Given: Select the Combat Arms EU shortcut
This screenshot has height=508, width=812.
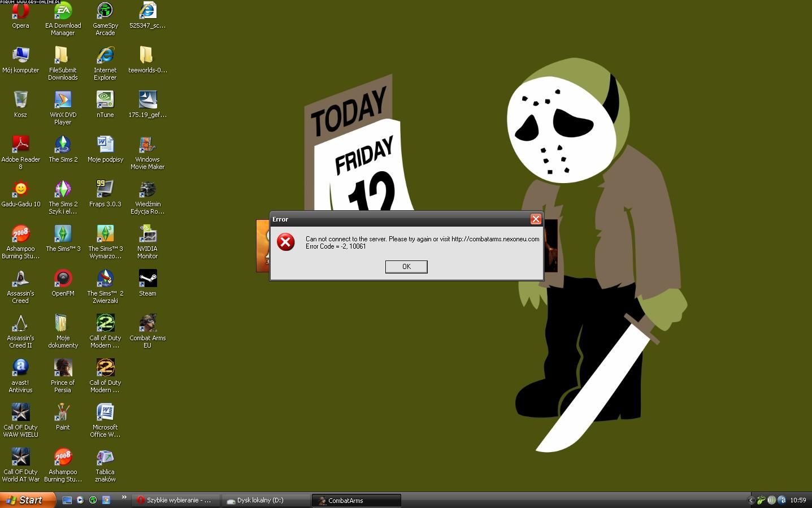Looking at the screenshot, I should [147, 331].
